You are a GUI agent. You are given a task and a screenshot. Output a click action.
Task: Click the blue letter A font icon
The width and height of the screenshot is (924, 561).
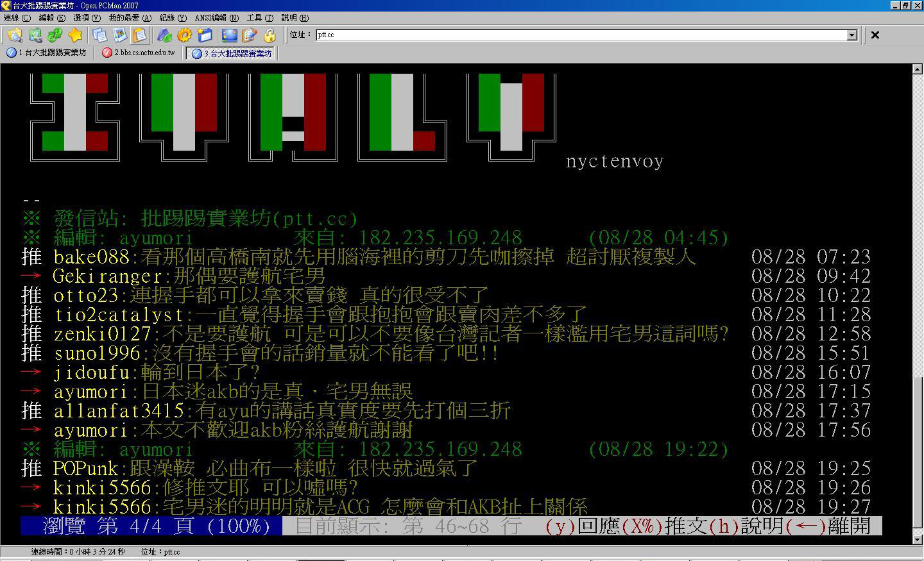point(164,35)
